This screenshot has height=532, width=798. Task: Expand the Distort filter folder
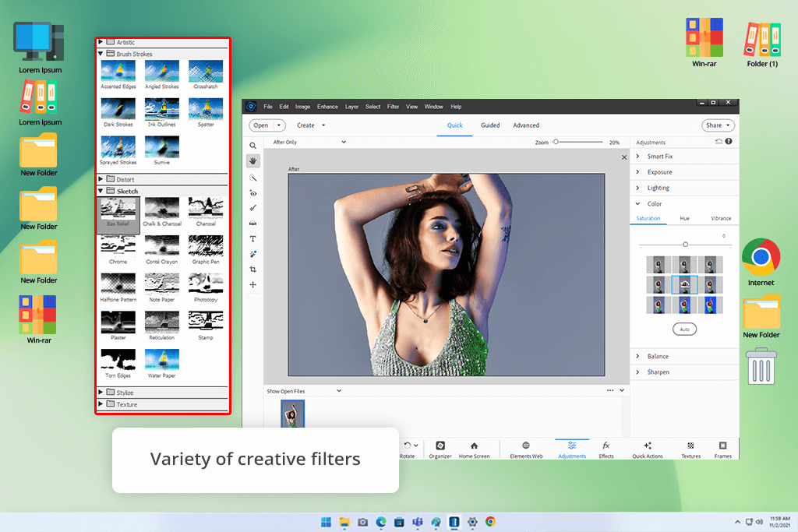coord(125,179)
